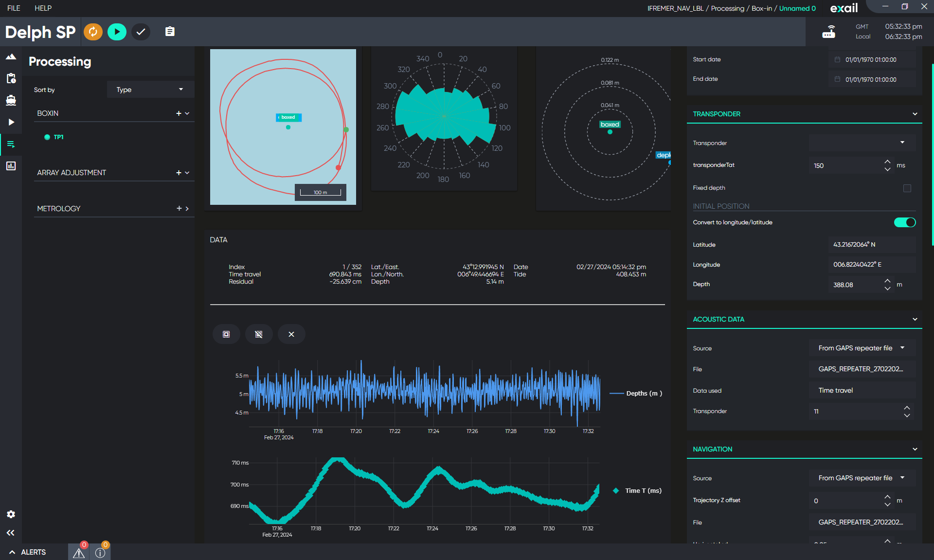Open the Start date calendar picker
Image resolution: width=934 pixels, height=560 pixels.
coord(837,59)
